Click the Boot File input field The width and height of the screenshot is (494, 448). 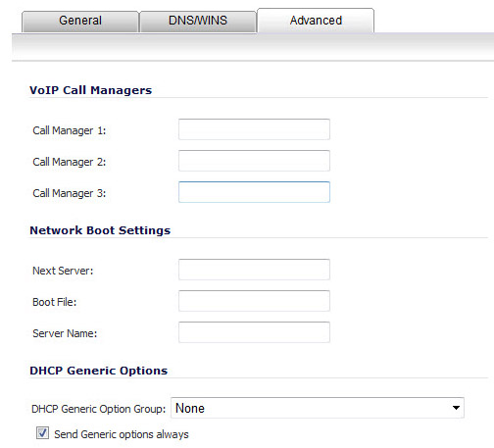point(254,301)
